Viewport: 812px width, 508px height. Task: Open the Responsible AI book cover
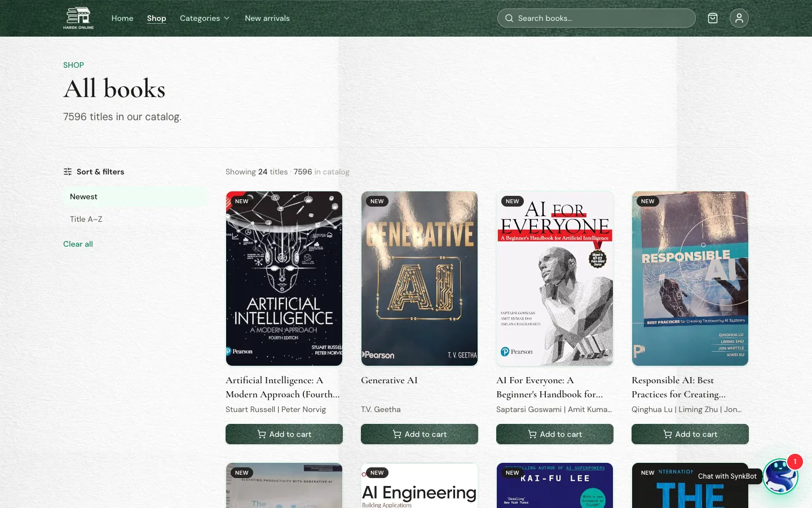[690, 278]
